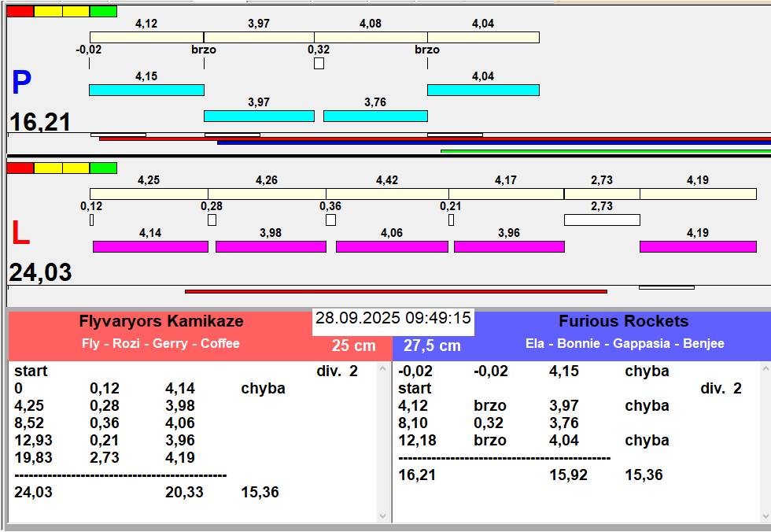Screen dimensions: 771x532
Task: Click up arrow of Furious Rockets results scrollbar
Action: click(765, 368)
